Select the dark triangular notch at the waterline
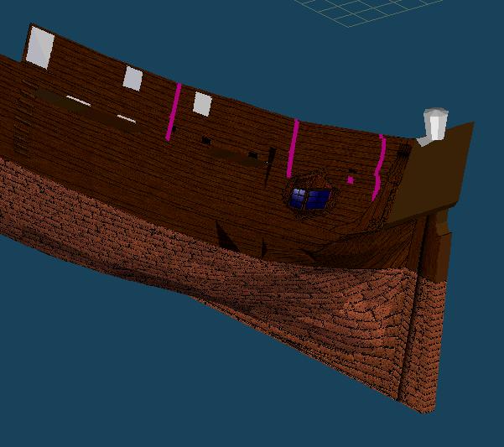Image resolution: width=504 pixels, height=447 pixels. point(226,236)
